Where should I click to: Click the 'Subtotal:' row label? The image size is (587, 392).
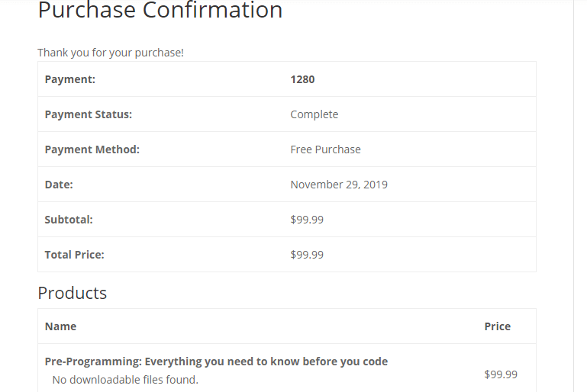pos(69,220)
